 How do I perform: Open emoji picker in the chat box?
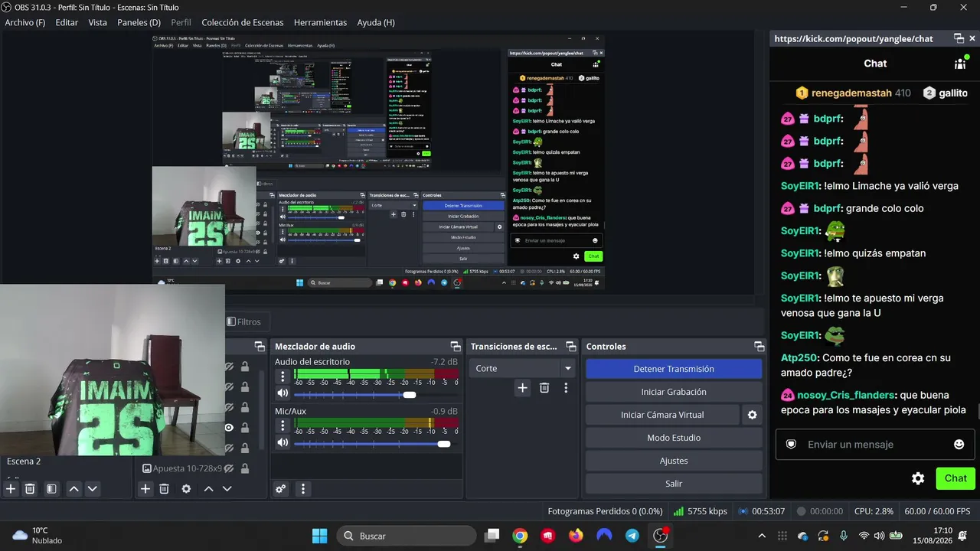click(959, 444)
